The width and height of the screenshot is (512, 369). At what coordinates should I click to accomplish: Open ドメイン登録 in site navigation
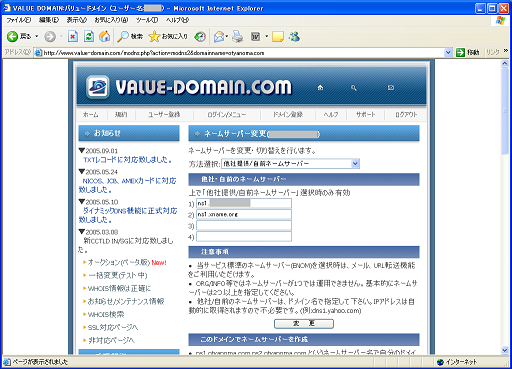coord(288,115)
